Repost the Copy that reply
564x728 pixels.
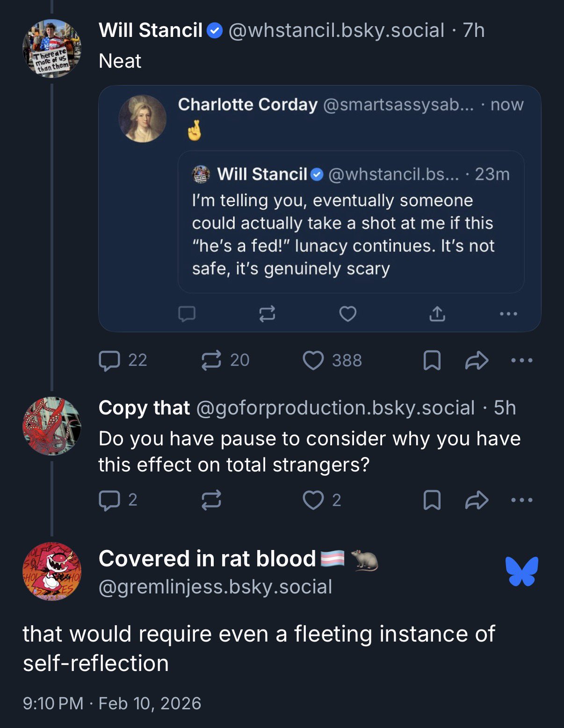(211, 500)
